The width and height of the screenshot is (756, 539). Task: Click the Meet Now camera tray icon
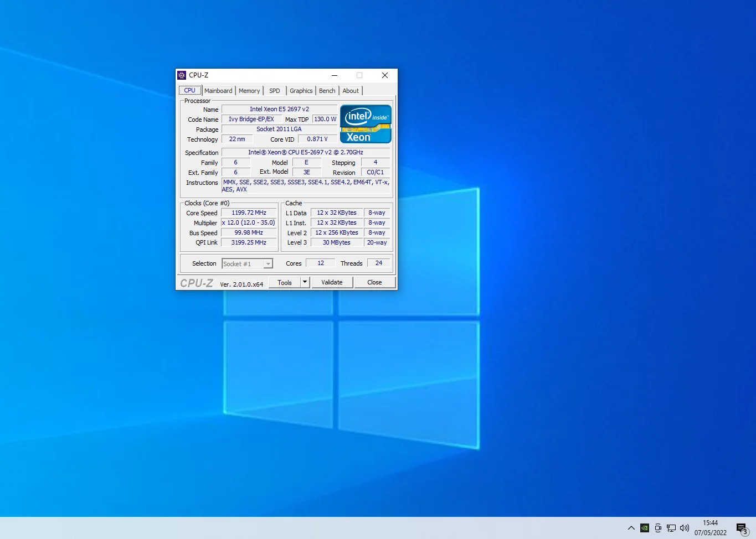point(658,528)
